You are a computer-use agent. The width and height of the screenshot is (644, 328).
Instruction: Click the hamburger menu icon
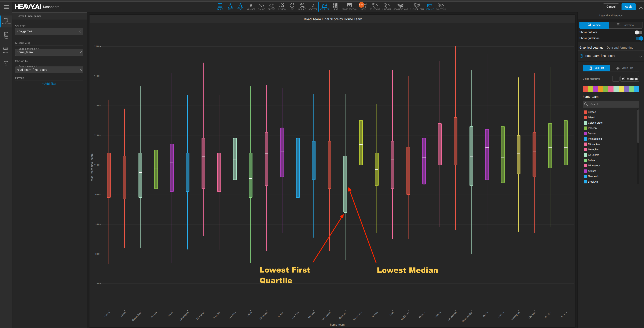click(x=6, y=7)
